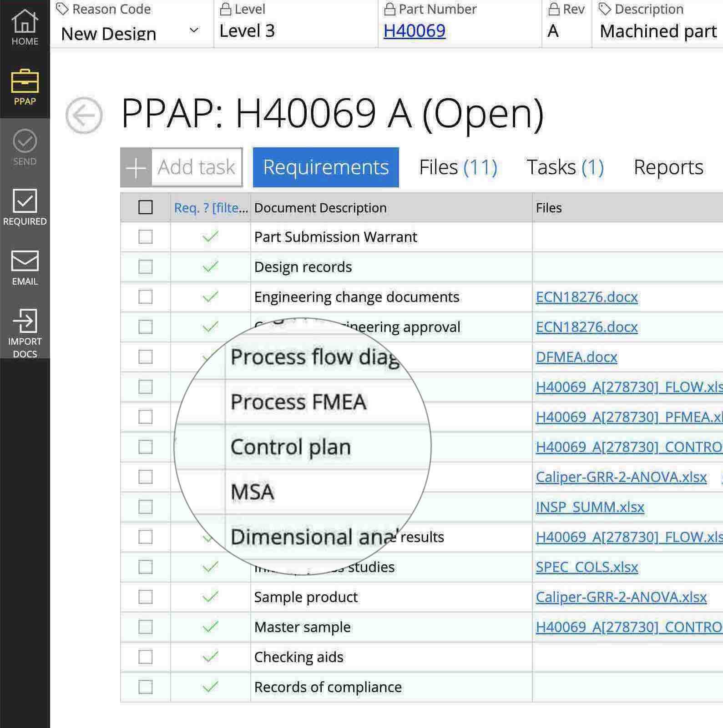The height and width of the screenshot is (728, 723).
Task: Check the Master sample row checkbox
Action: (145, 627)
